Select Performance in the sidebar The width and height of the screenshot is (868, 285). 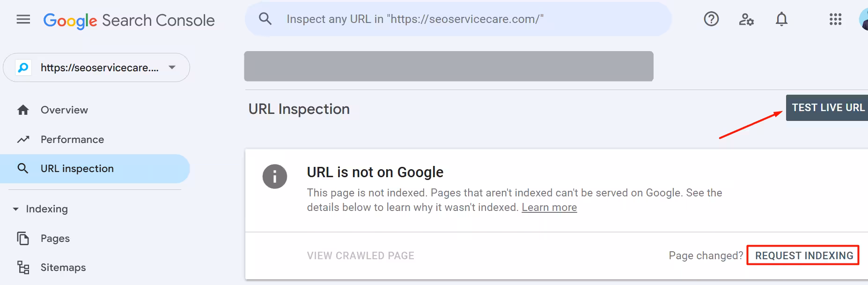point(72,139)
